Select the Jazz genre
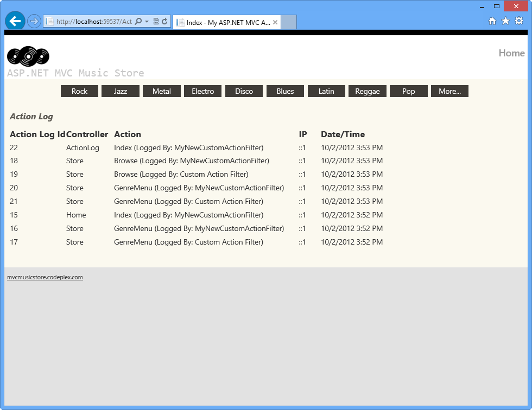The width and height of the screenshot is (532, 410). [120, 91]
